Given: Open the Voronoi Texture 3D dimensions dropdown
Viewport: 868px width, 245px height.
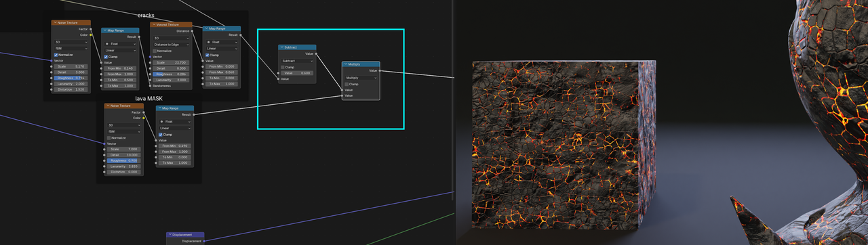Looking at the screenshot, I should pos(171,38).
